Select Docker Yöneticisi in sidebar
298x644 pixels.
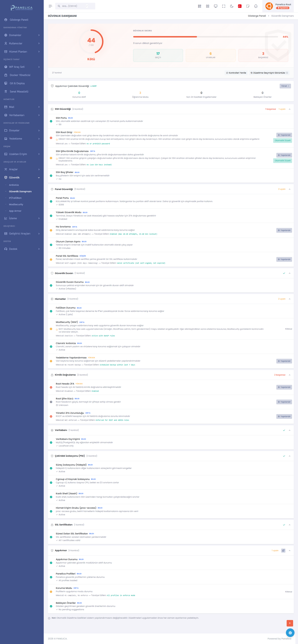pyautogui.click(x=20, y=75)
